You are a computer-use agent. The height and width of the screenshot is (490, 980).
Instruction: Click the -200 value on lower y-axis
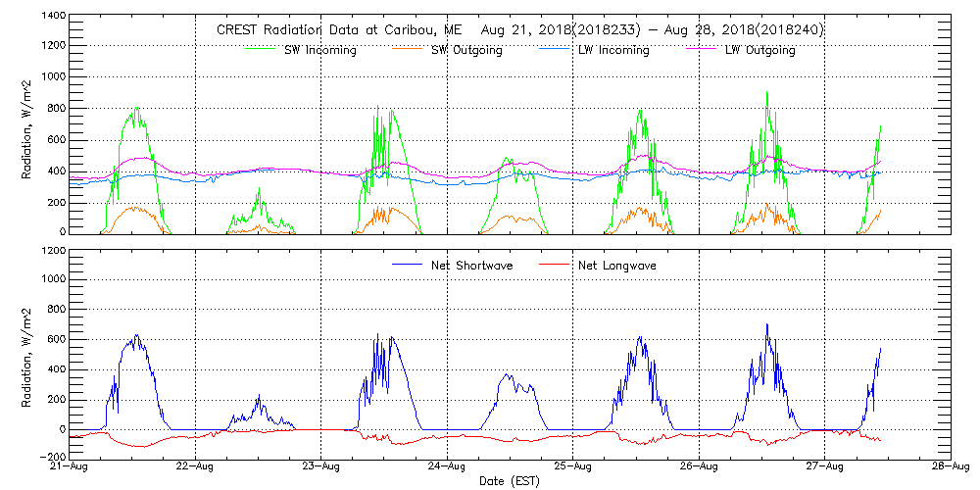click(53, 458)
